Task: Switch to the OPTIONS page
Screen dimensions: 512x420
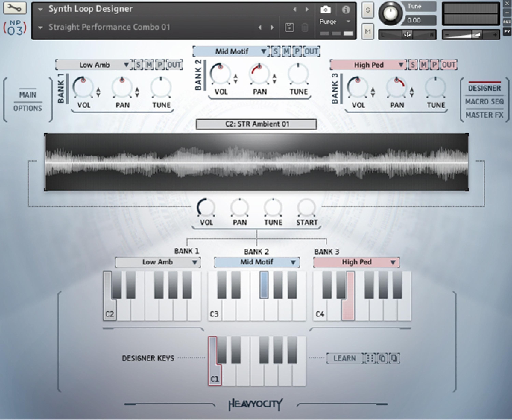Action: coord(27,108)
